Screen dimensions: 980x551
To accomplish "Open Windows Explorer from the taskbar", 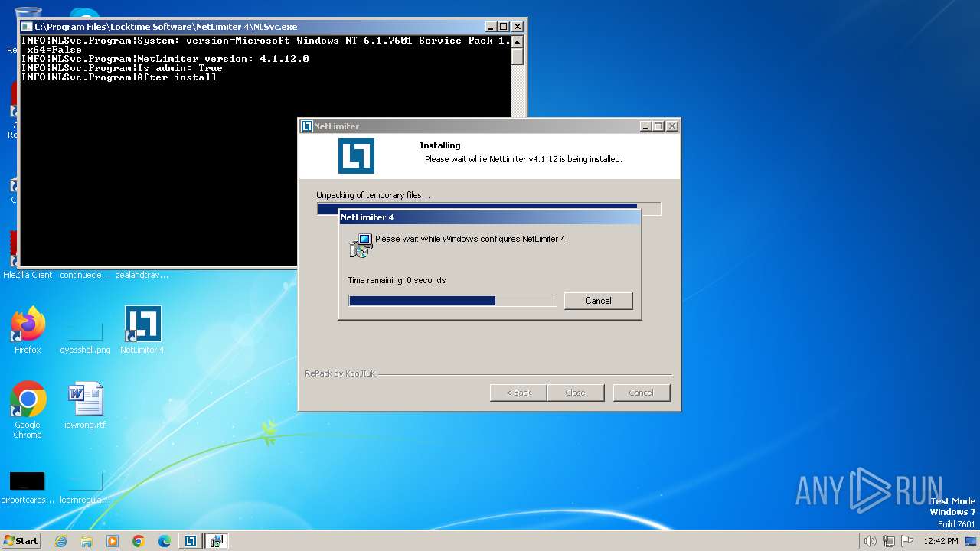I will [87, 541].
